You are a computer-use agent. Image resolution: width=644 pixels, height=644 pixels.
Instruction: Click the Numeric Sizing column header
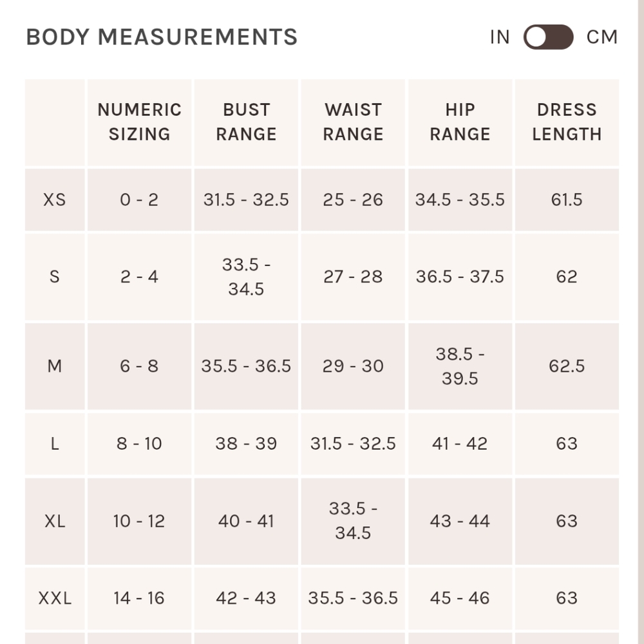pos(139,122)
